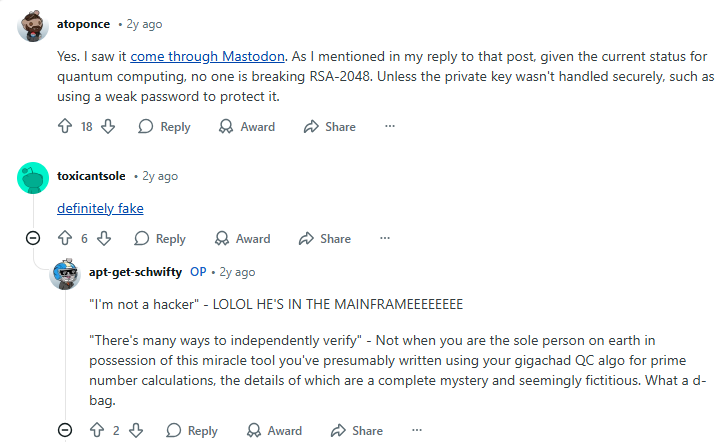Collapse apt-get-schwifty's reply thread
Screen dimensions: 723x442
click(x=65, y=430)
